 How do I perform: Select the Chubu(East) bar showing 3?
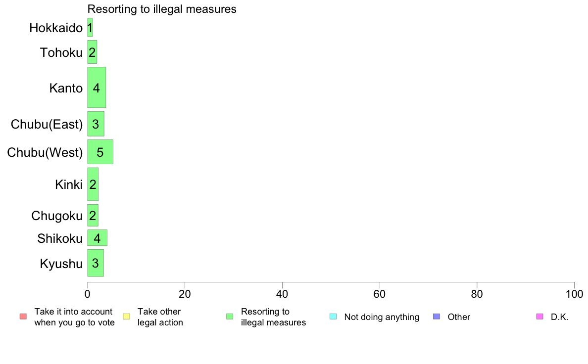click(96, 124)
